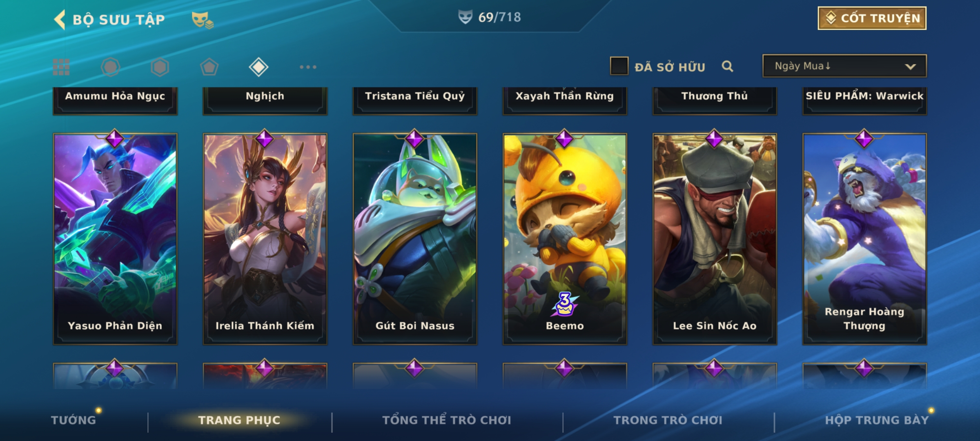Switch to the Tổng Thể Trò Chơi tab
Image resolution: width=980 pixels, height=441 pixels.
447,420
